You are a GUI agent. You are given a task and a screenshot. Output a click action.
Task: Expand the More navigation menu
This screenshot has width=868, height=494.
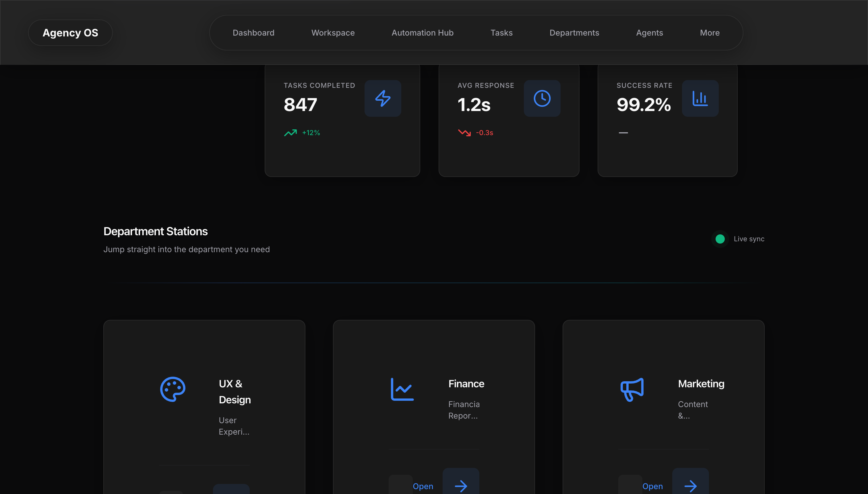[710, 33]
